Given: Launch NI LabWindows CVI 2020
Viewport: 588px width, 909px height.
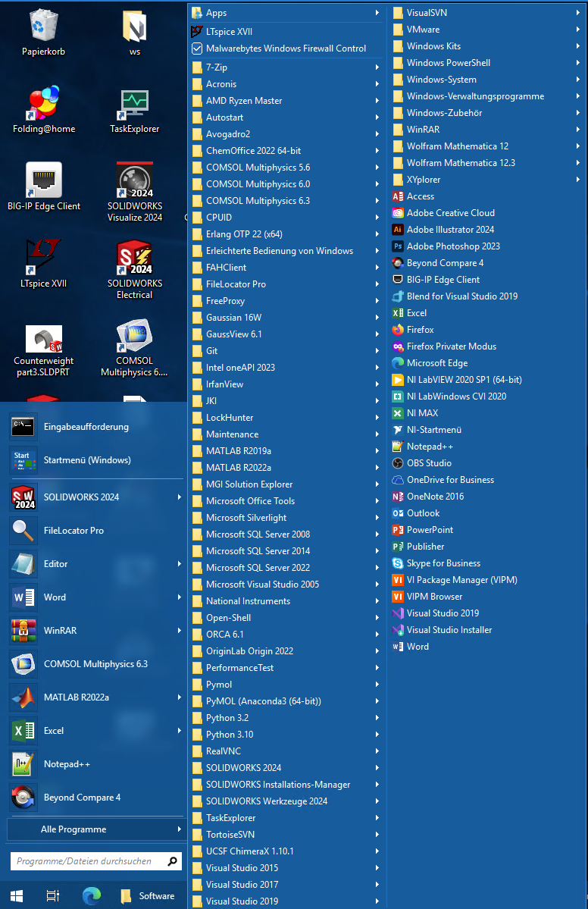Looking at the screenshot, I should pyautogui.click(x=456, y=397).
